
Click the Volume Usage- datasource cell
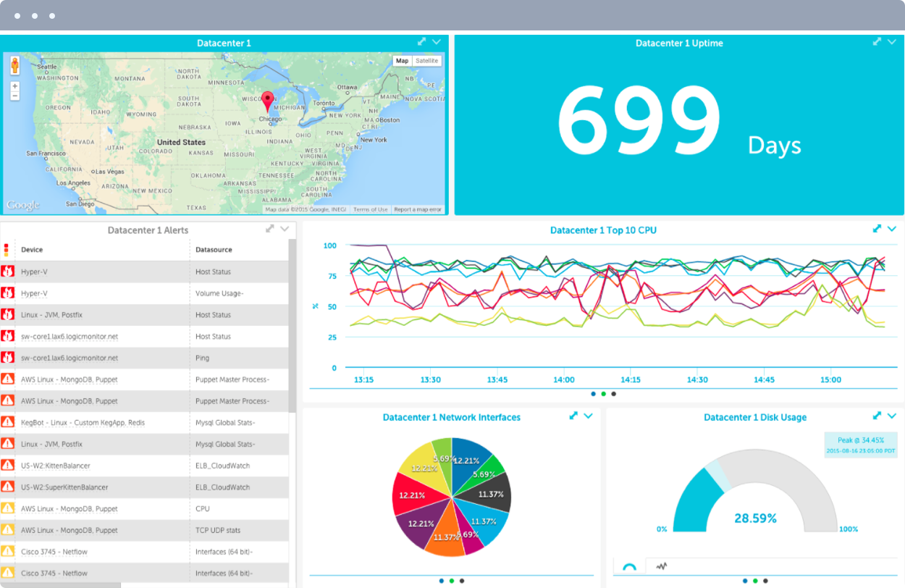tap(219, 293)
